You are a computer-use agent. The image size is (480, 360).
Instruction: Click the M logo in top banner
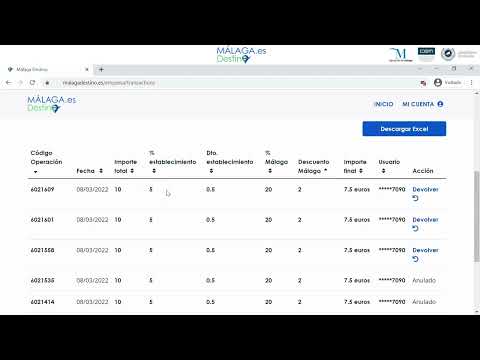[400, 55]
